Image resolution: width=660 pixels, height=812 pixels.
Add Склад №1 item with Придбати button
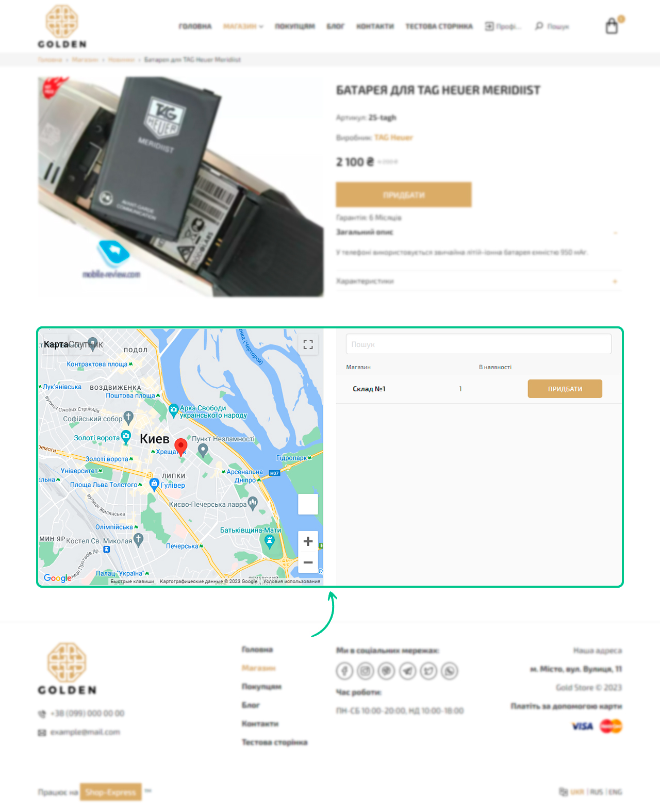click(x=565, y=389)
